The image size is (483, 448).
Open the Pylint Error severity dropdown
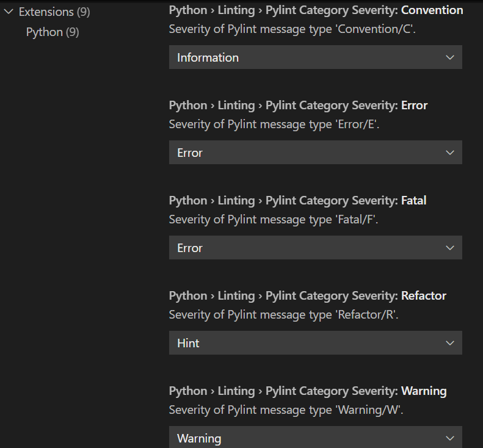(x=305, y=153)
